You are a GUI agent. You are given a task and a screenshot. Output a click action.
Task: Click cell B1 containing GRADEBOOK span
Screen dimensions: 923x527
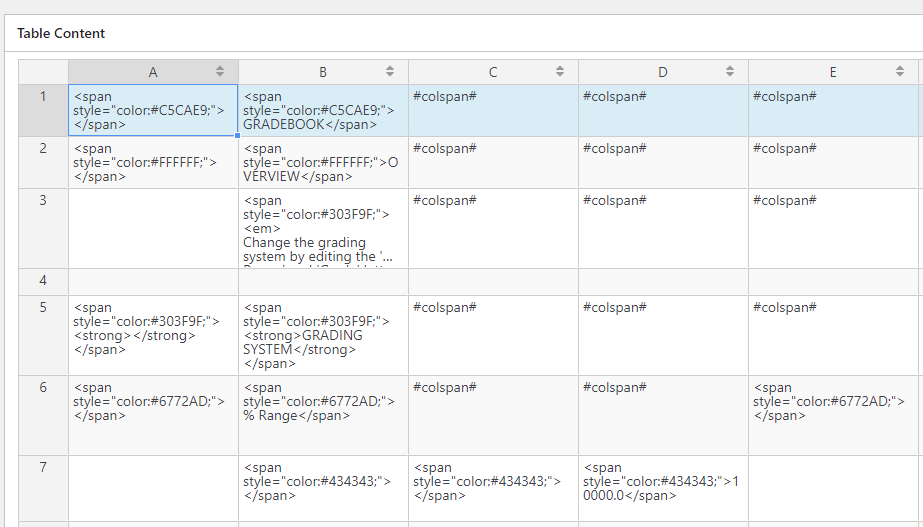tap(323, 110)
